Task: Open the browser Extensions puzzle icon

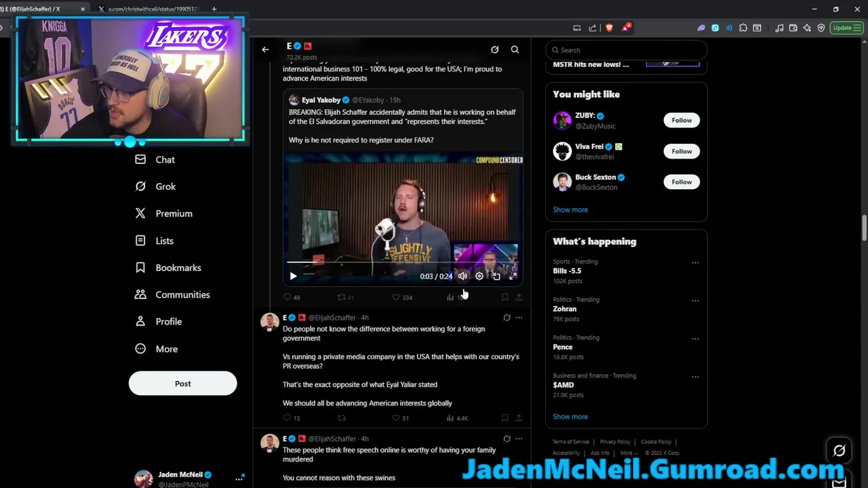Action: 743,28
